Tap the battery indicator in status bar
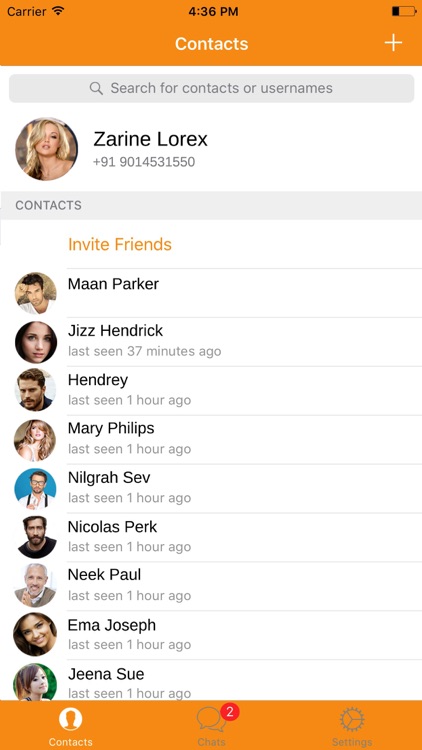The height and width of the screenshot is (750, 422). [x=404, y=11]
